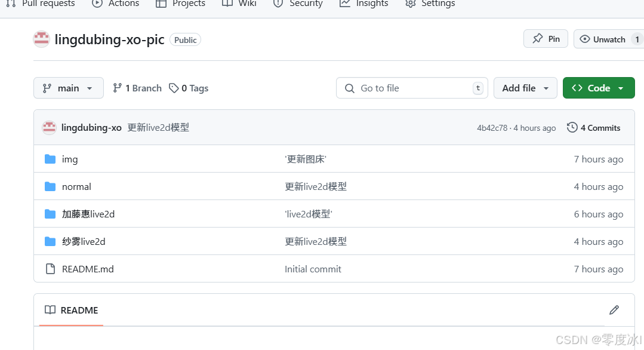This screenshot has height=350, width=644.
Task: Click the '6 hours ago' timestamp for 加藤惠live2d
Action: coord(599,214)
